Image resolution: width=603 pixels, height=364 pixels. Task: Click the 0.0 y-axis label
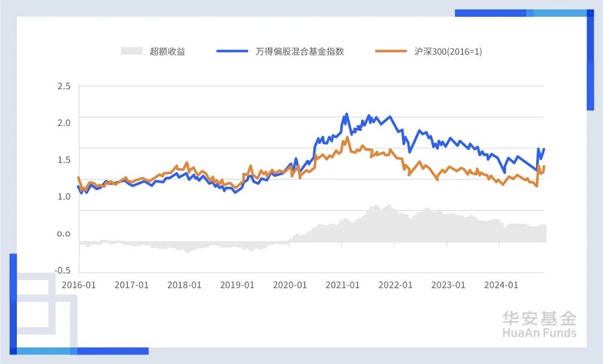point(64,234)
